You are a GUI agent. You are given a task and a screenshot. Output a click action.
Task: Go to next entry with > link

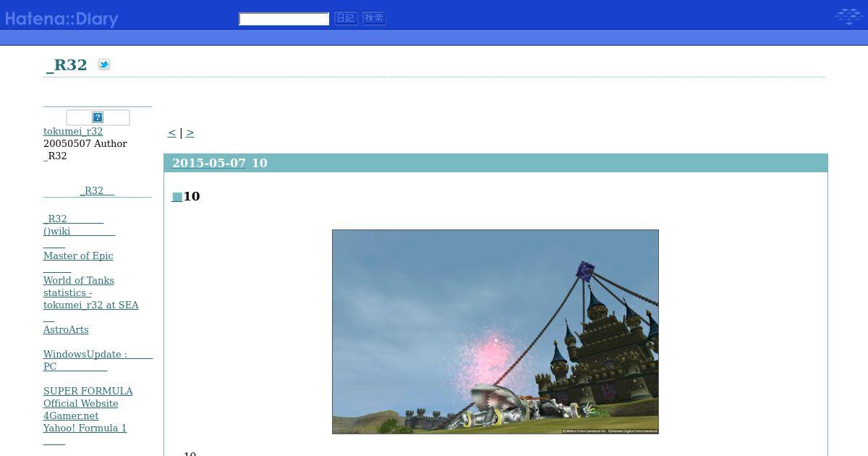pyautogui.click(x=190, y=132)
